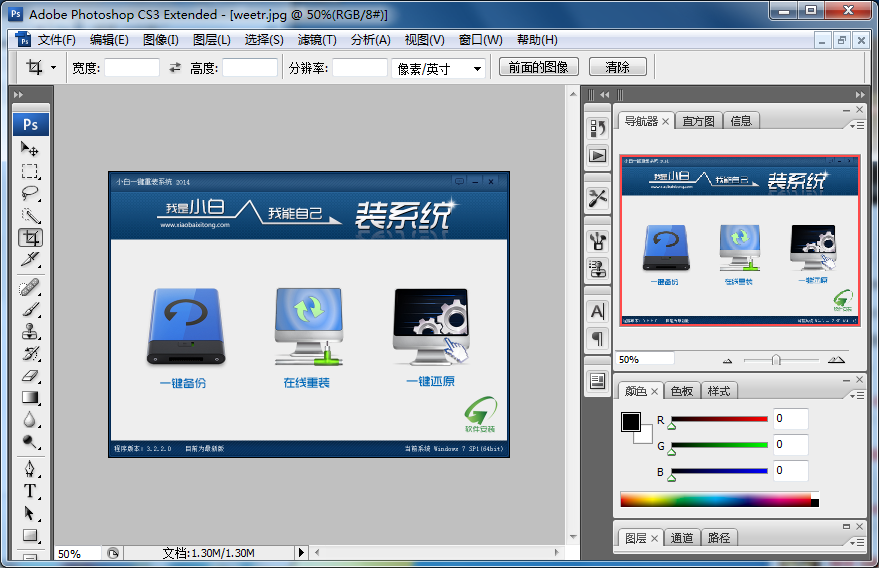Click the status bar 50% zoom field
879x568 pixels.
77,553
